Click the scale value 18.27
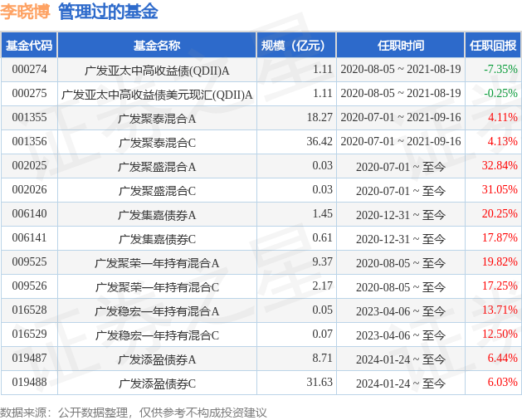This screenshot has width=522, height=420. tap(320, 117)
